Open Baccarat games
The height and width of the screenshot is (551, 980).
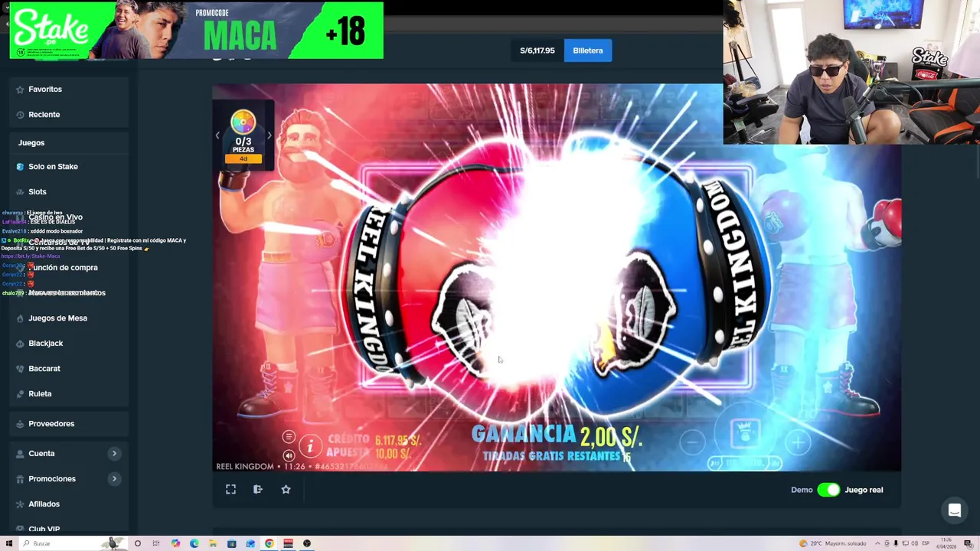[44, 369]
